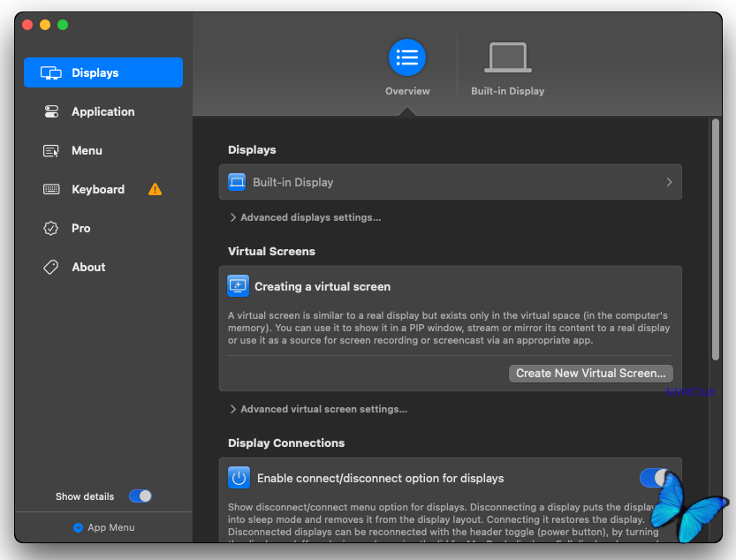Click the Application toggles icon in sidebar
Image resolution: width=736 pixels, height=560 pixels.
click(51, 112)
